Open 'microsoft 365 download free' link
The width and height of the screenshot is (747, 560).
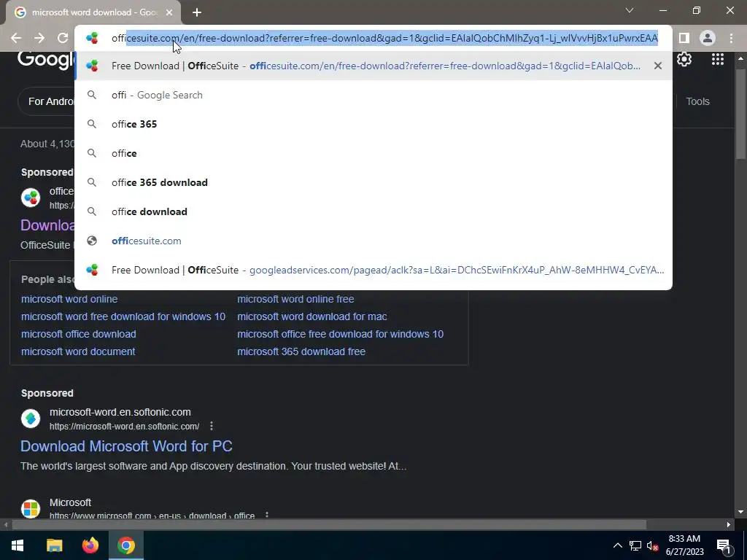click(x=301, y=351)
